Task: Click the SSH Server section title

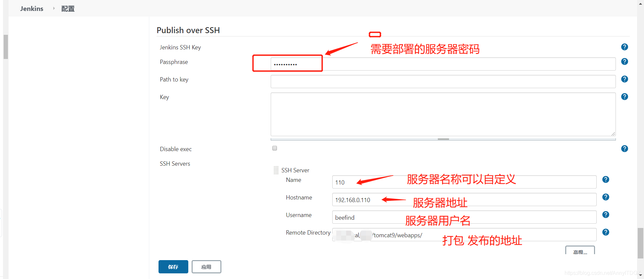Action: [295, 170]
